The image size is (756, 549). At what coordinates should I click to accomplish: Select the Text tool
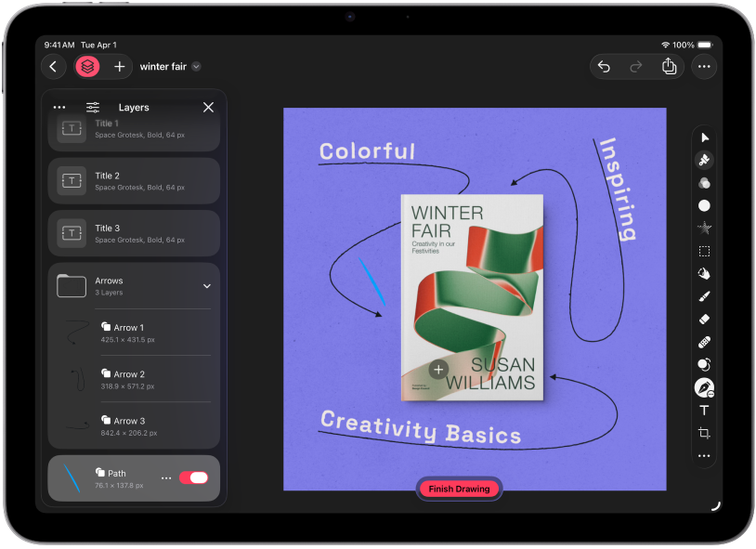tap(704, 410)
